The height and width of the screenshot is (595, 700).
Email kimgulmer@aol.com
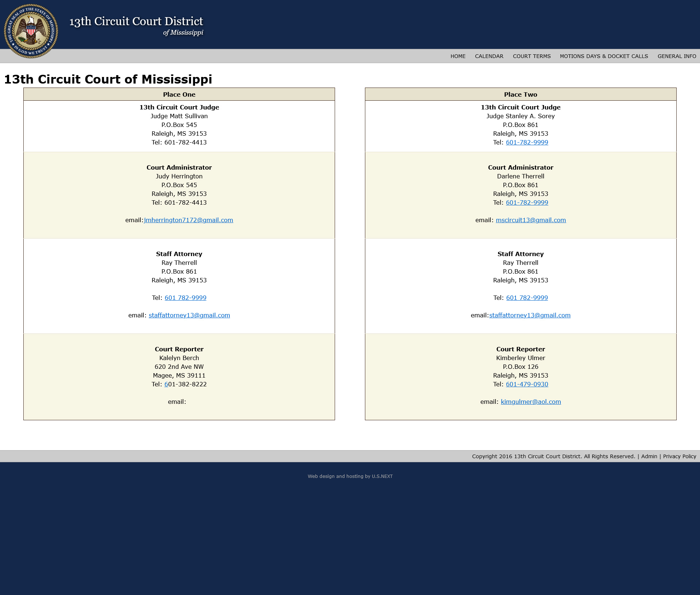(531, 402)
